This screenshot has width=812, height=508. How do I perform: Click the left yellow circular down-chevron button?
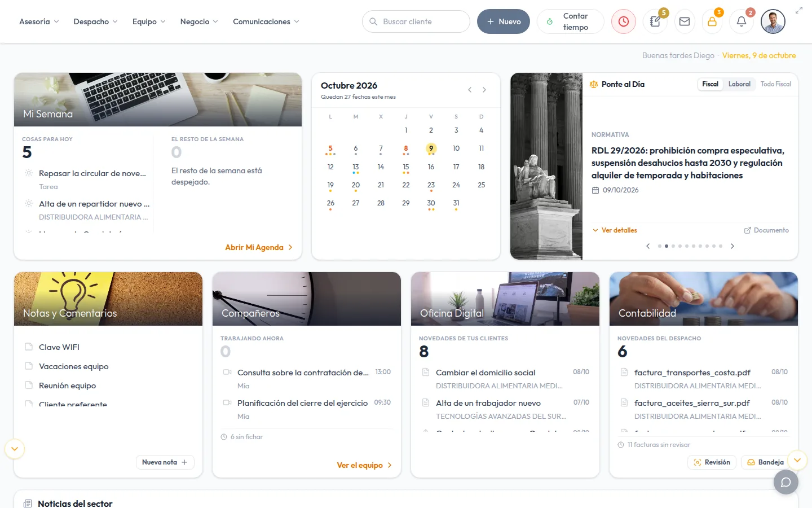tap(15, 449)
